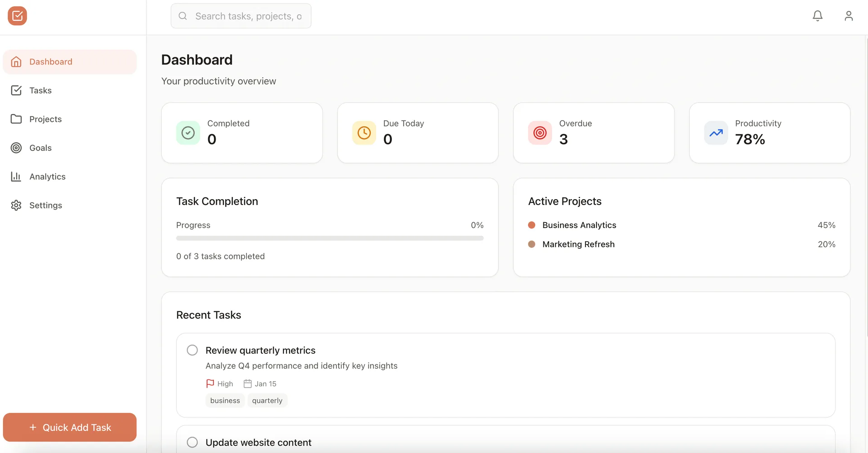
Task: Click the quarterly tag
Action: 267,400
